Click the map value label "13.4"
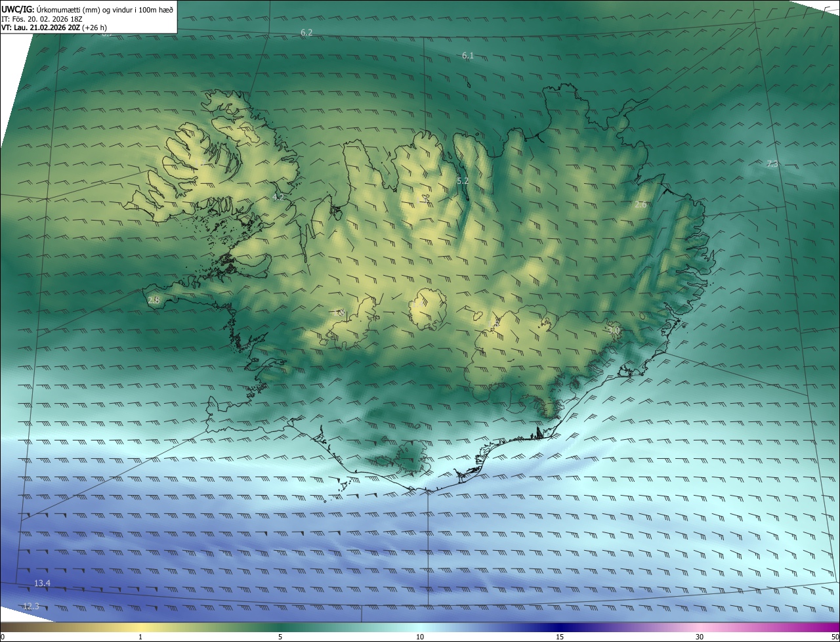 (x=43, y=583)
